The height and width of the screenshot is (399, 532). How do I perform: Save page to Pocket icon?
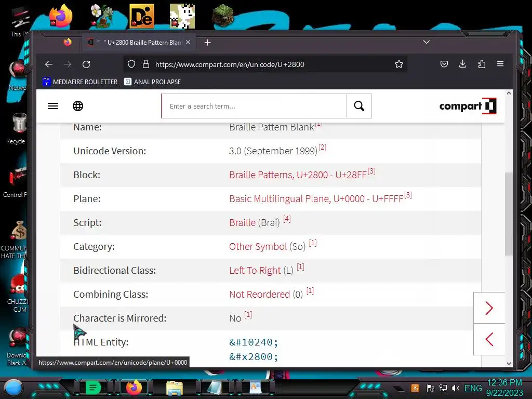(444, 64)
